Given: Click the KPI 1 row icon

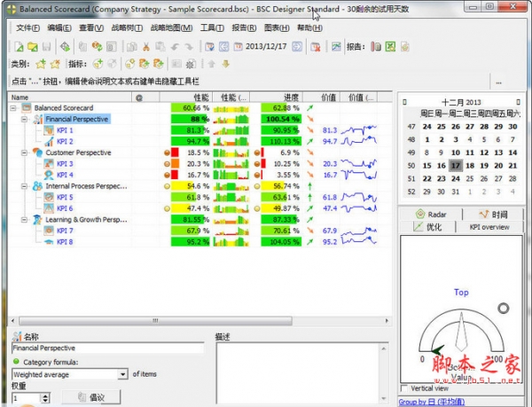Looking at the screenshot, I should [x=49, y=130].
